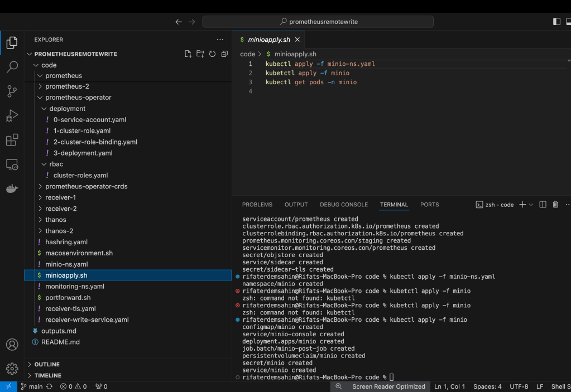571x392 pixels.
Task: Click the New Folder icon in Explorer
Action: 200,54
